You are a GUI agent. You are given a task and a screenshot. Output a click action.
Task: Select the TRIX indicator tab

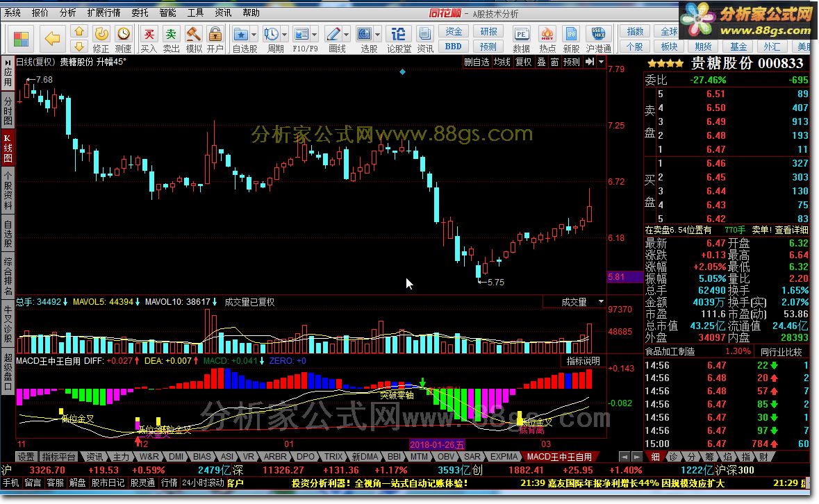coord(333,457)
